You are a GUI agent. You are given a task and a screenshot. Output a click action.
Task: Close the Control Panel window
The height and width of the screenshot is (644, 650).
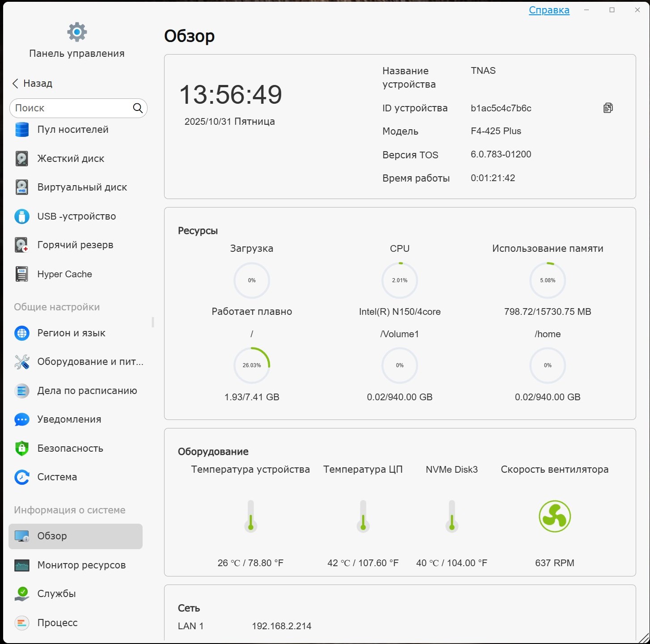point(637,10)
